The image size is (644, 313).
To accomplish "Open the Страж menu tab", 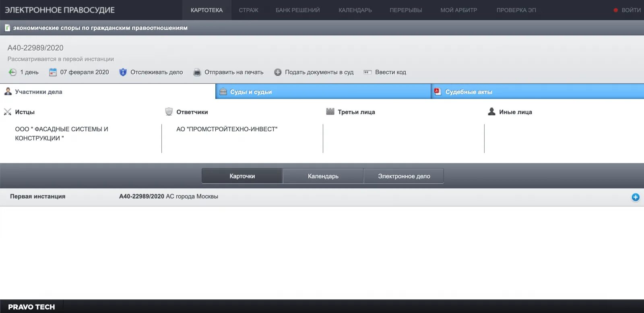I will pyautogui.click(x=248, y=10).
